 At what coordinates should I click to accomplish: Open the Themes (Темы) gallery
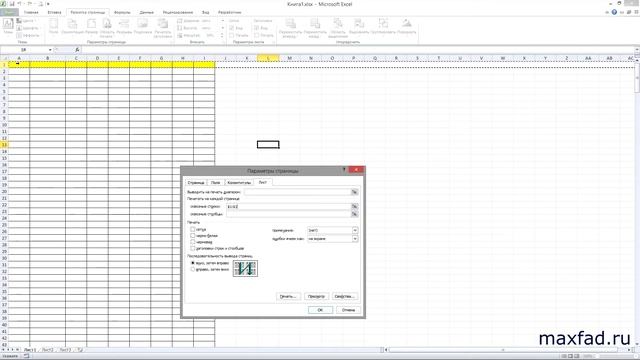(8, 27)
